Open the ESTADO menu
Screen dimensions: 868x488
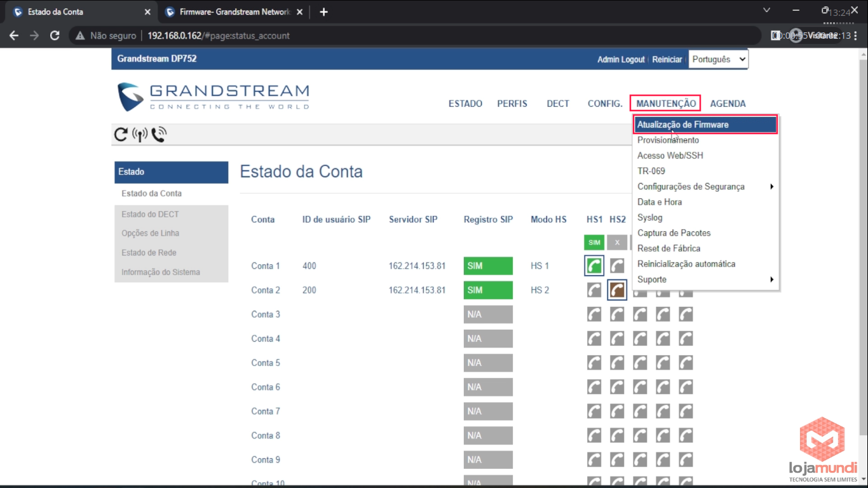[465, 104]
